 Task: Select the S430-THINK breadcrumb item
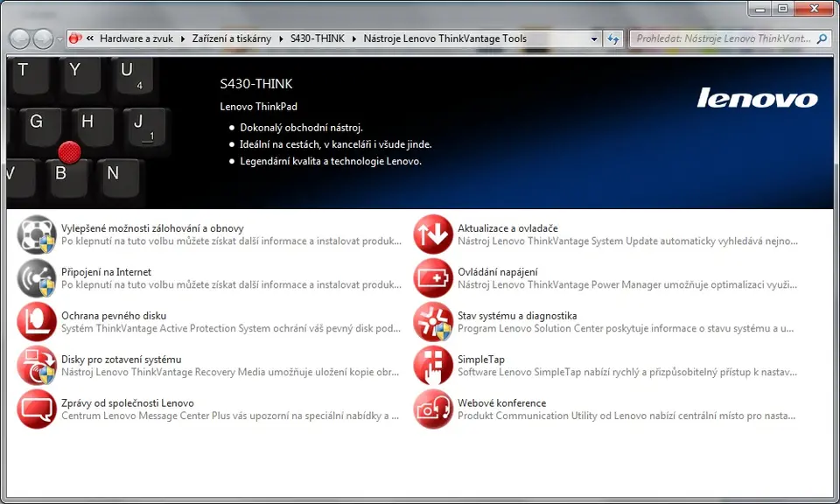tap(317, 38)
